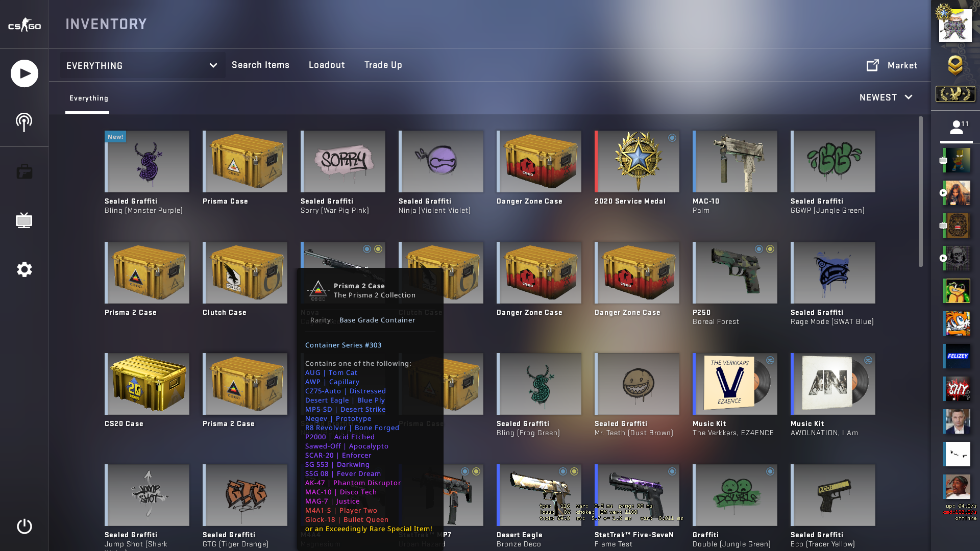Select the Clutch Case beside Prisma 2 Case
The image size is (980, 551).
[x=245, y=272]
